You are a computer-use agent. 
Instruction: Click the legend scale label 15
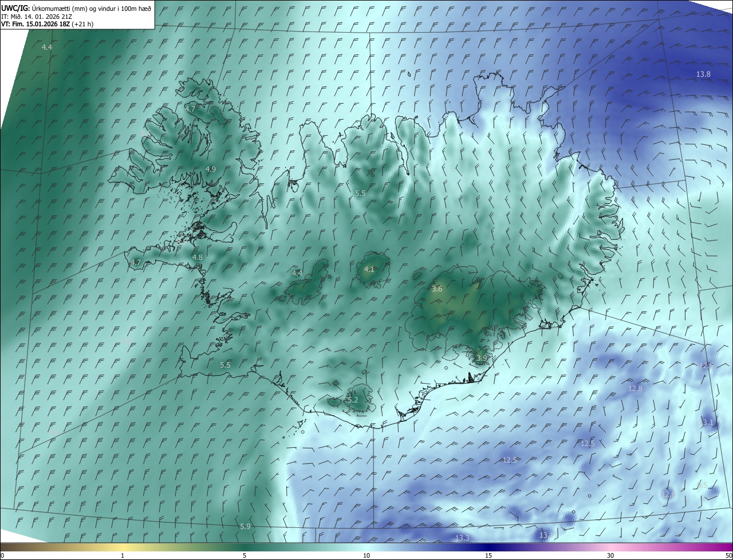pos(488,555)
